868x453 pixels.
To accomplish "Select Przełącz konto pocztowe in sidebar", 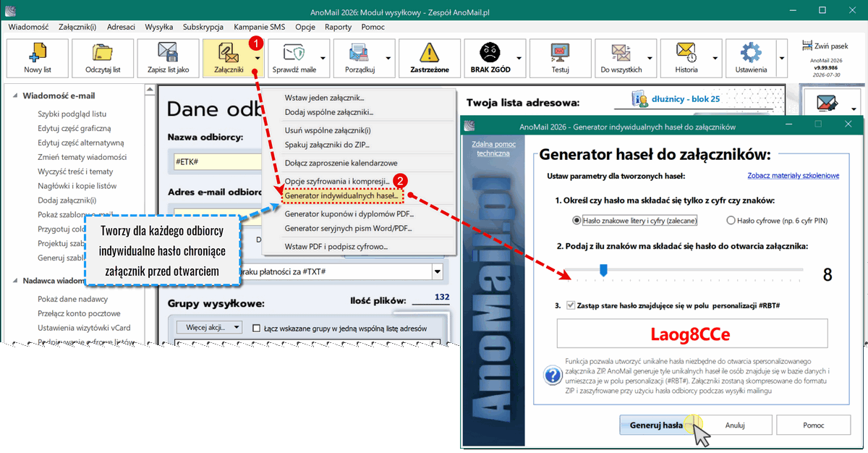I will click(x=79, y=313).
